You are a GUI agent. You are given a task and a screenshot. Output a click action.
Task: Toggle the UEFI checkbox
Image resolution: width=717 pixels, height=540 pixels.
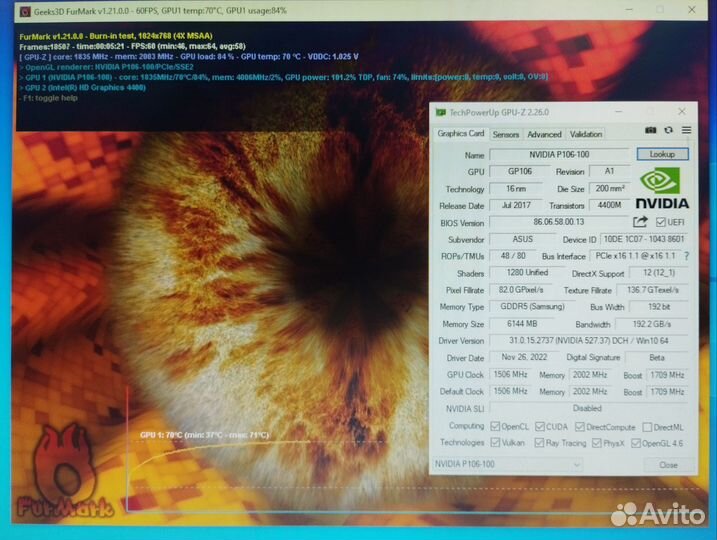click(660, 222)
